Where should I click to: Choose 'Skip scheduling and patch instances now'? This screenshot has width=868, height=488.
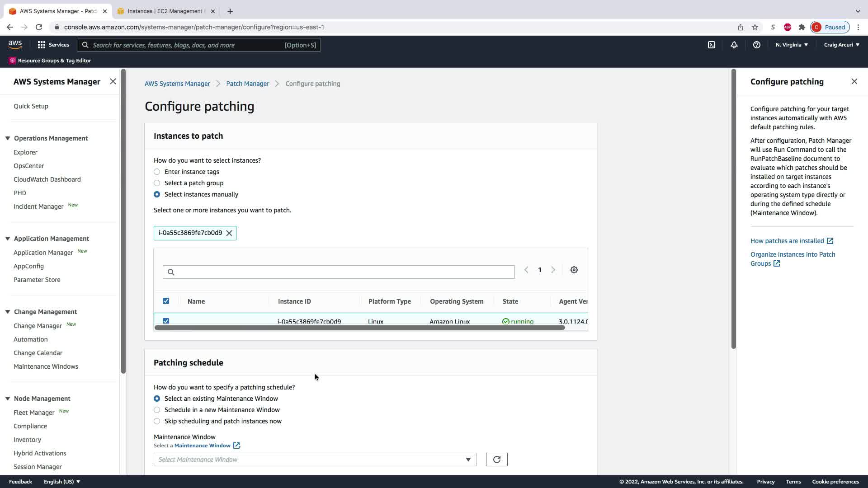pos(157,421)
